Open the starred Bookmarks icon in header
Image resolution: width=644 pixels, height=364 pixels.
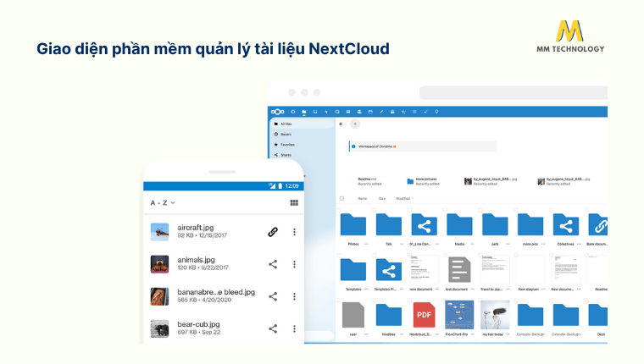click(403, 112)
